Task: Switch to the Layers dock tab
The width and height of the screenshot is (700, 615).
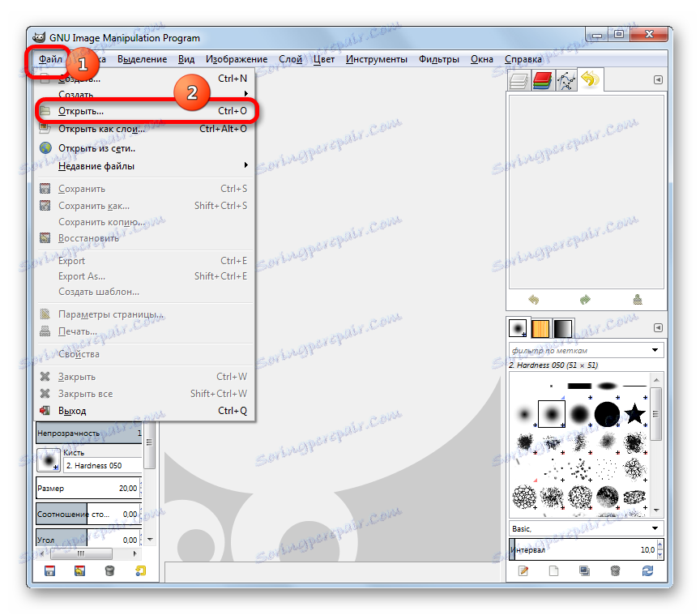Action: 519,80
